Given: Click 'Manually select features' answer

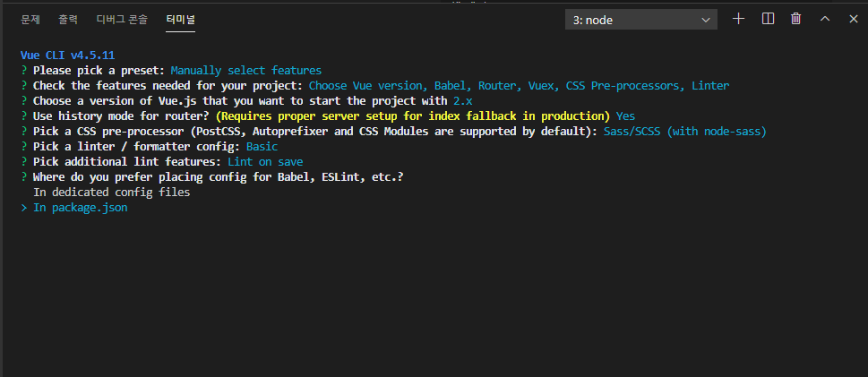Looking at the screenshot, I should pos(245,71).
